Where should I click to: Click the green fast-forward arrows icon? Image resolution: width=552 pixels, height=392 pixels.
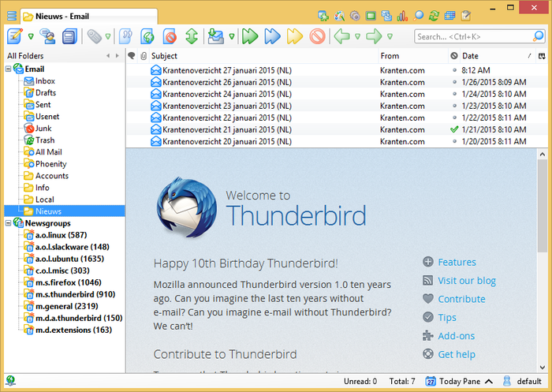(x=250, y=36)
